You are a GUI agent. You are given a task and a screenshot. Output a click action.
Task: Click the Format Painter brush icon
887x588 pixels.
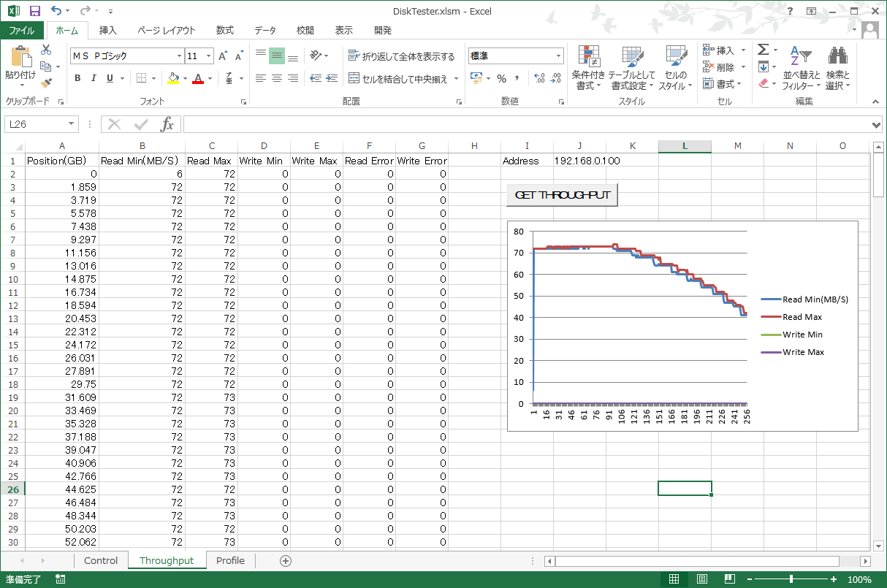tap(46, 83)
